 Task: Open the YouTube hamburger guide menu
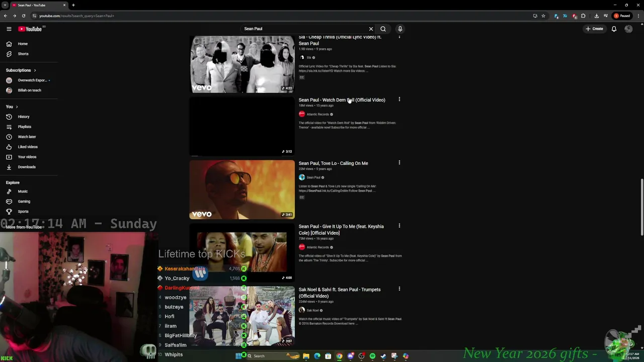(9, 29)
